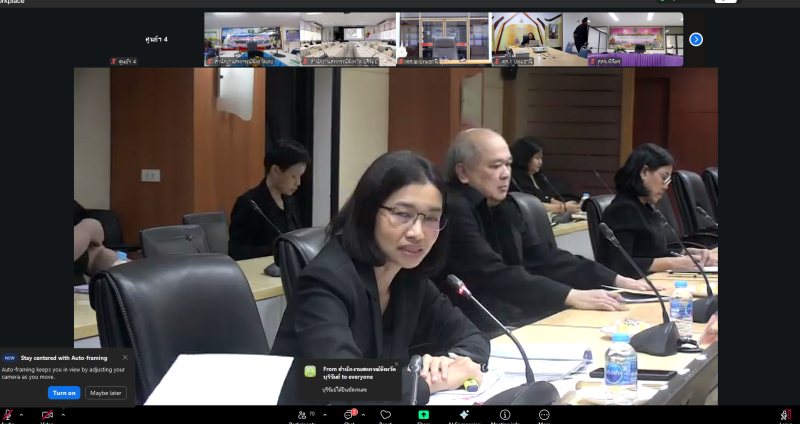Screen dimensions: 800x424
Task: Choose Maybe later for Auto-framing
Action: click(106, 392)
